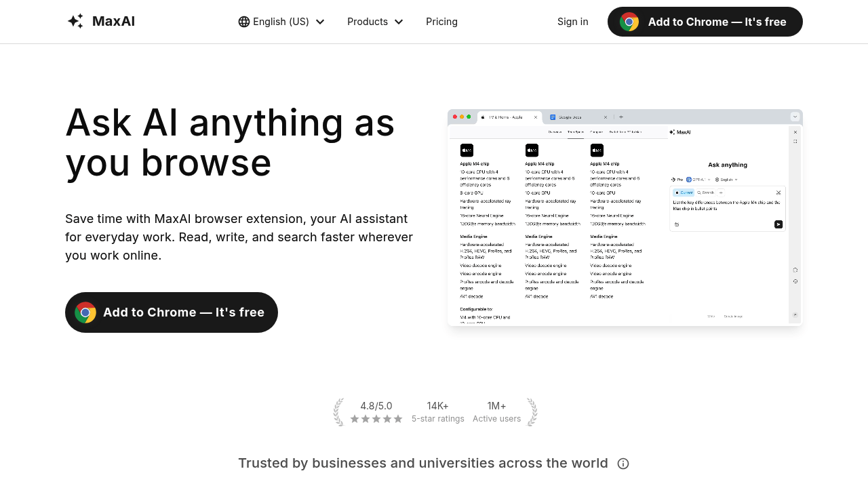Open the GPT-4.1 model selector in the demo

coord(698,180)
